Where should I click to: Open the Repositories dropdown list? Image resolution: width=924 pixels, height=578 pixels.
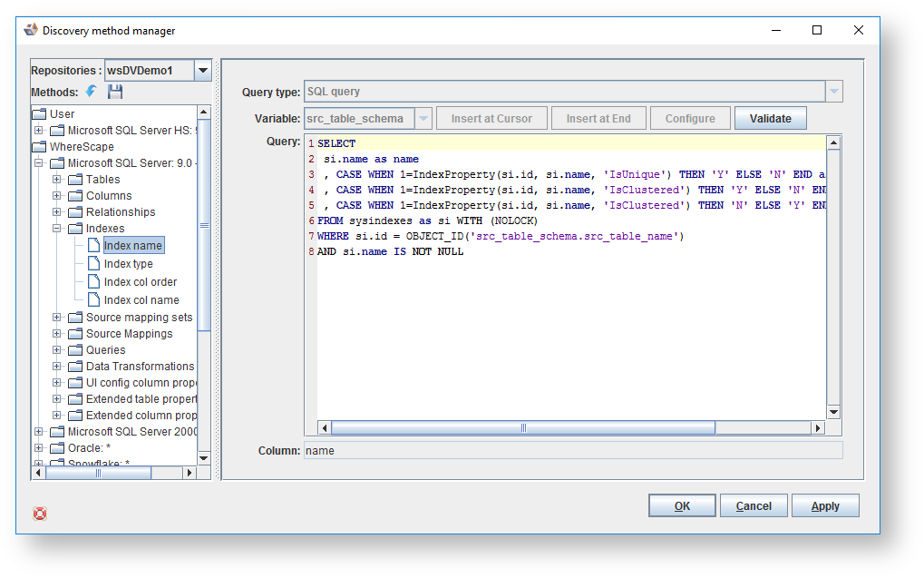click(203, 71)
